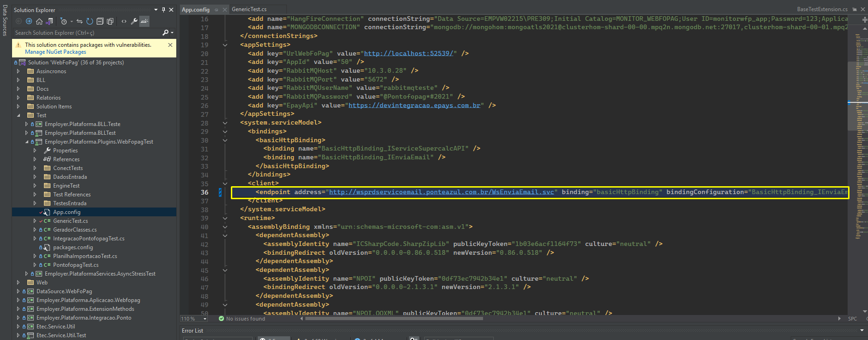Open the Manage NuGet Packages link
The width and height of the screenshot is (868, 340).
[56, 52]
